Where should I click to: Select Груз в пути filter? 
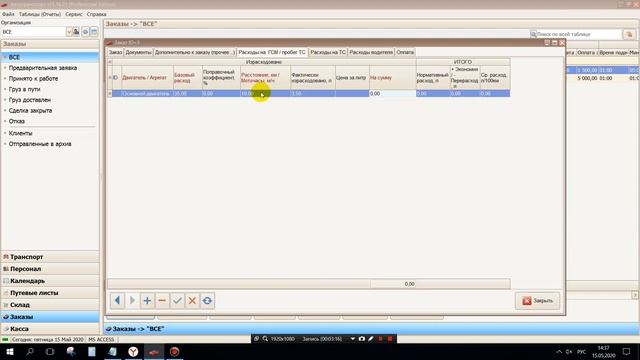tap(24, 89)
